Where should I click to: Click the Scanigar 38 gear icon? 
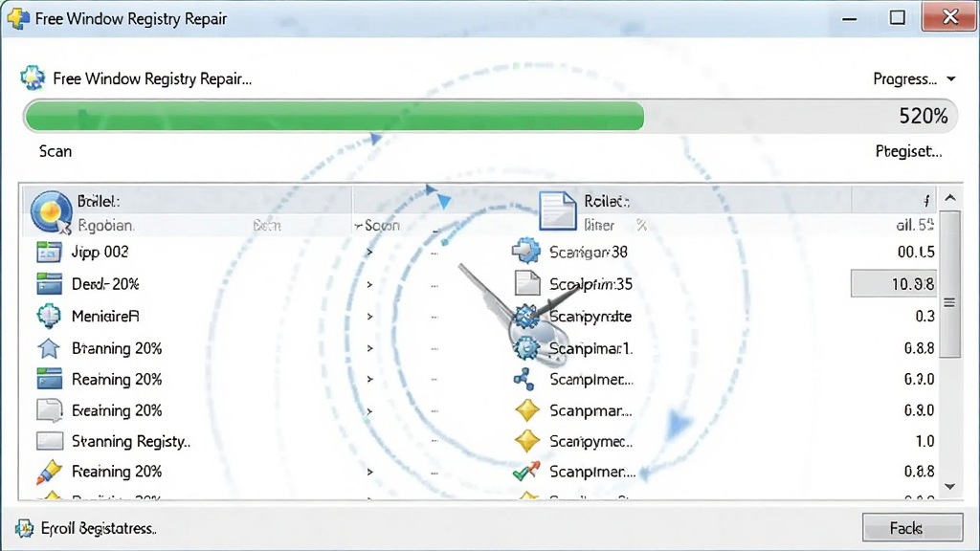tap(525, 252)
